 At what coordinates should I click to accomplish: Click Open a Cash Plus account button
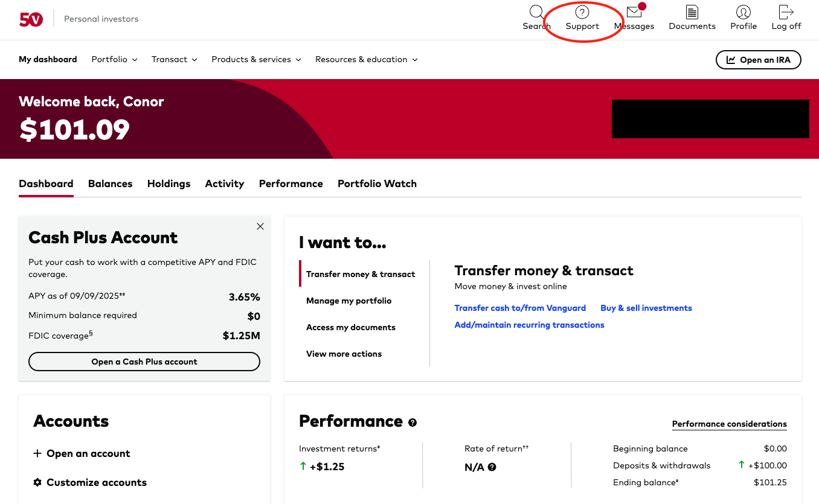[144, 362]
